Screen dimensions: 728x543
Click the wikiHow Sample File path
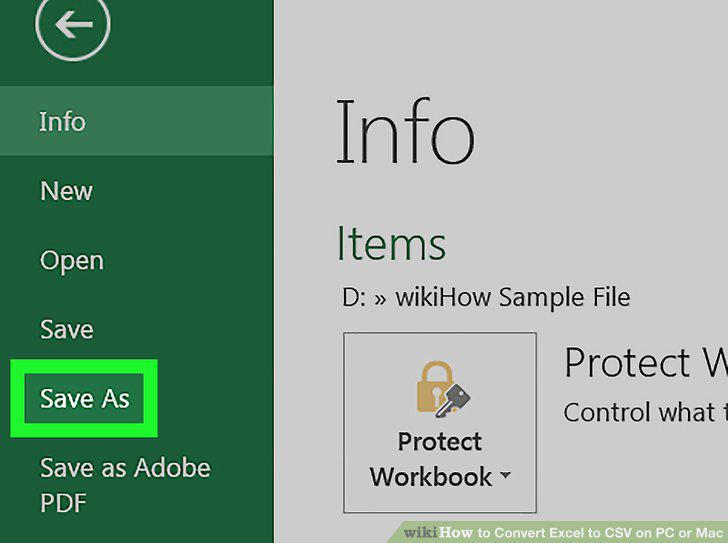click(513, 297)
